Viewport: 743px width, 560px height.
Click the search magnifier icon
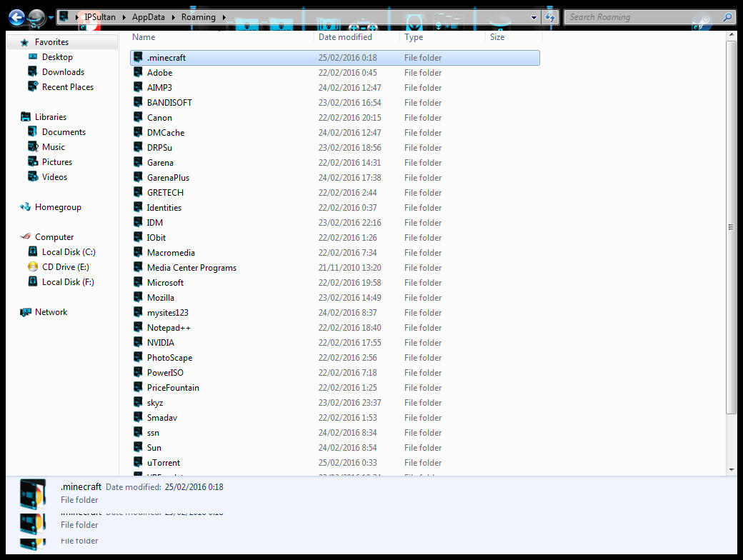pos(728,17)
